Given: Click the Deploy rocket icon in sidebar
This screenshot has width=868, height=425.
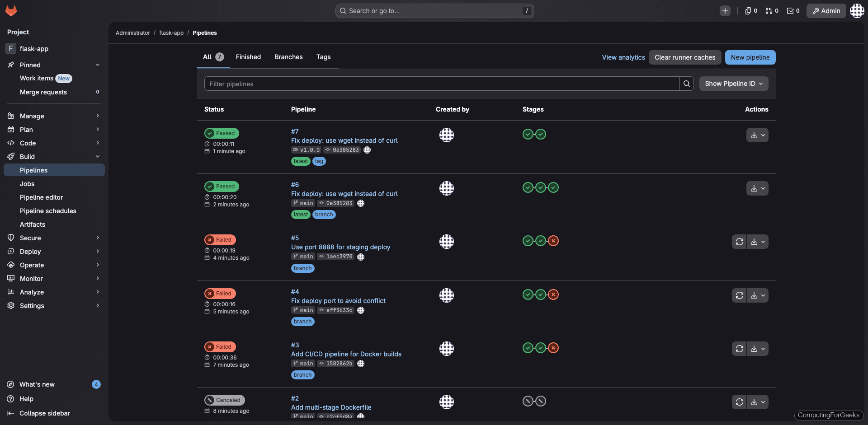Looking at the screenshot, I should click(x=11, y=252).
